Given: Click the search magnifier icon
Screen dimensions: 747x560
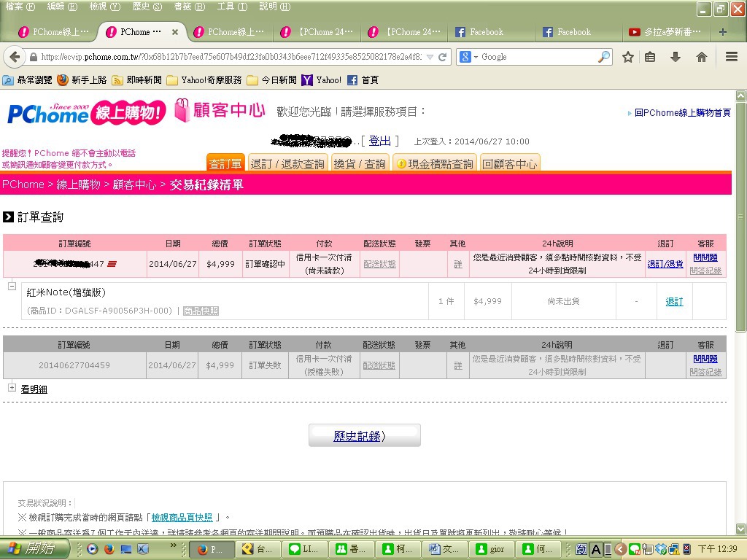Looking at the screenshot, I should coord(604,57).
